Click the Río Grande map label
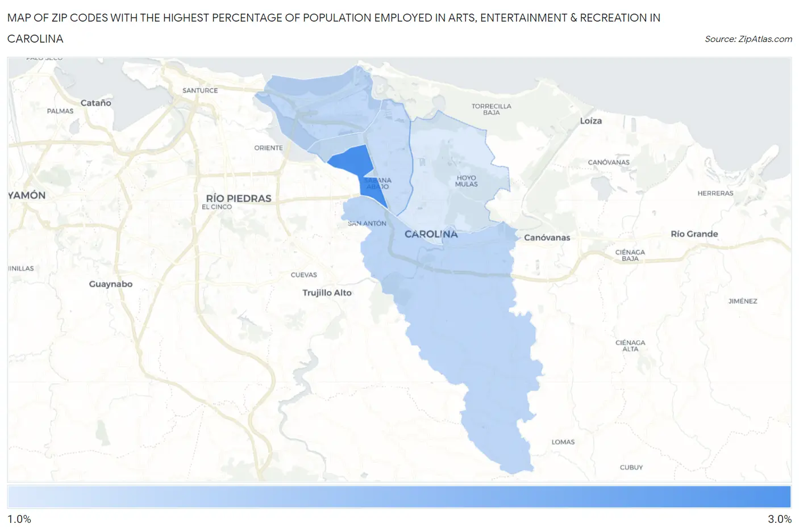This screenshot has height=532, width=799. tap(694, 234)
